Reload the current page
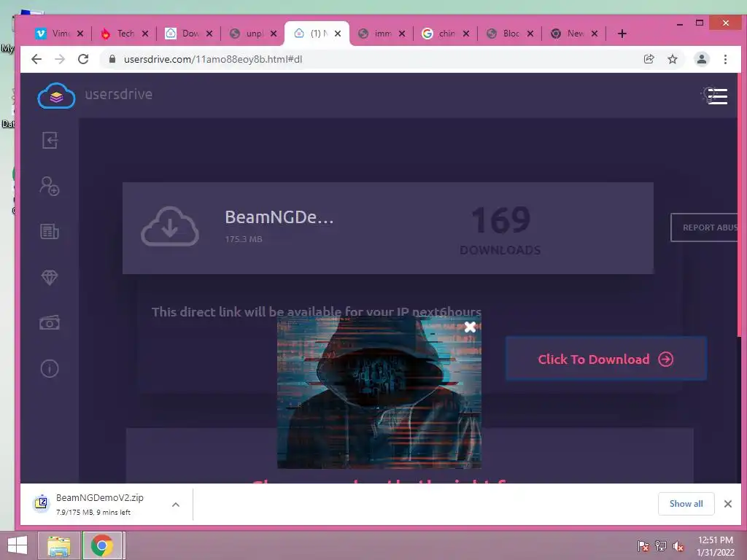 pyautogui.click(x=83, y=59)
